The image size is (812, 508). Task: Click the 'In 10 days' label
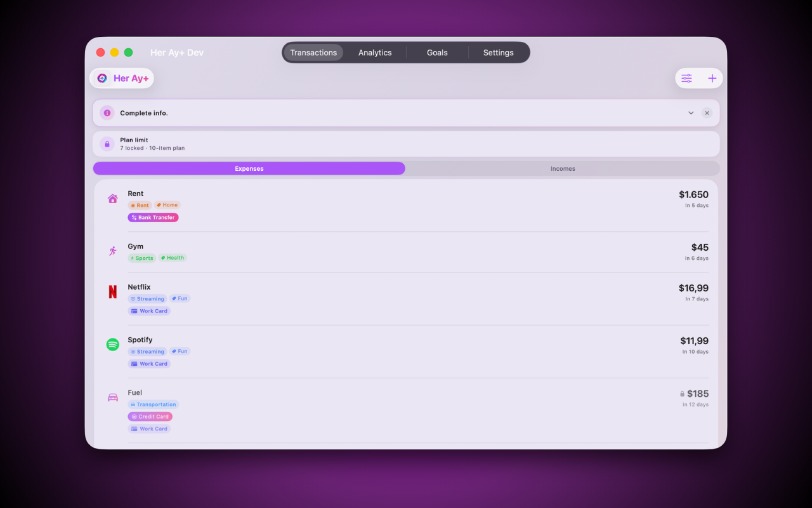coord(695,352)
